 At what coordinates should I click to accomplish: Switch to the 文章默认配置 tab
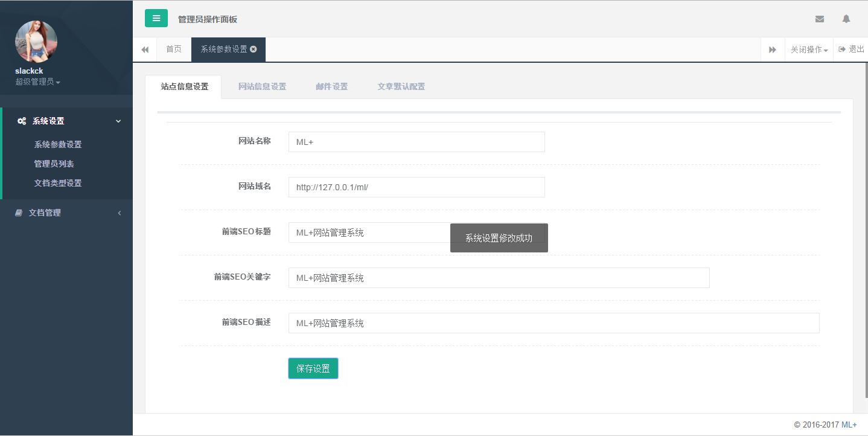[401, 86]
